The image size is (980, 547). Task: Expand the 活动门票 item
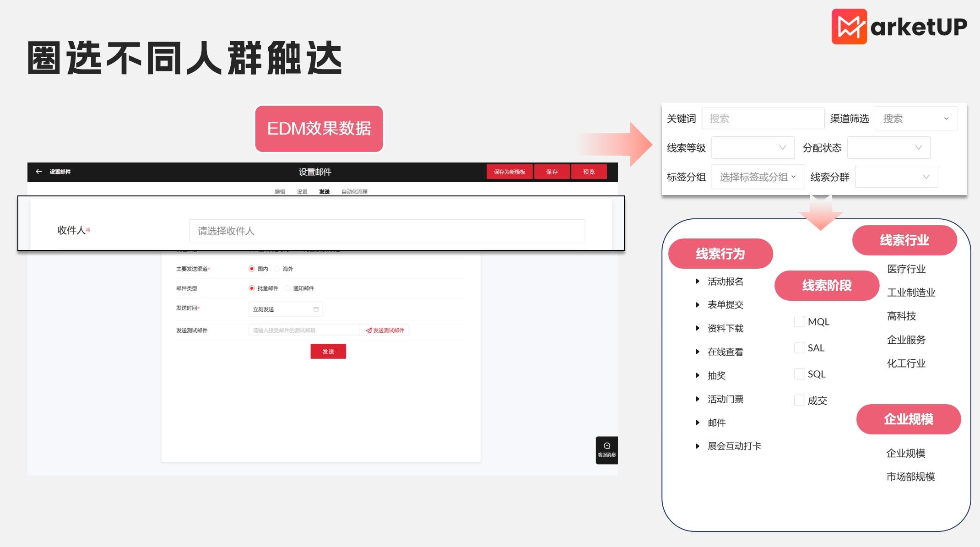pyautogui.click(x=698, y=399)
